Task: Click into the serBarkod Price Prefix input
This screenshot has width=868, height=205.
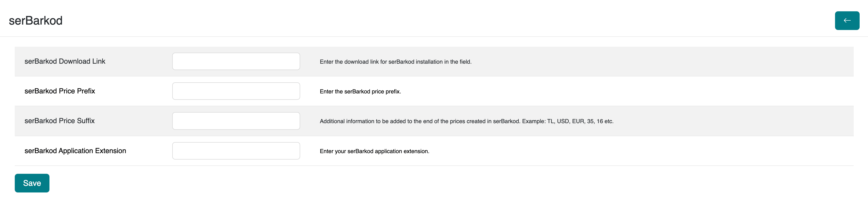Action: click(236, 91)
